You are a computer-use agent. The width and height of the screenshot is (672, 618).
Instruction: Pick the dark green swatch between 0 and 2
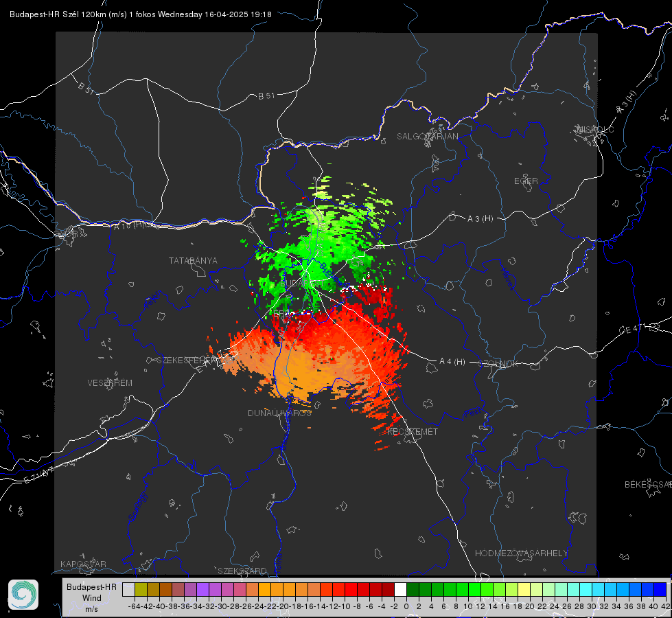[x=413, y=589]
